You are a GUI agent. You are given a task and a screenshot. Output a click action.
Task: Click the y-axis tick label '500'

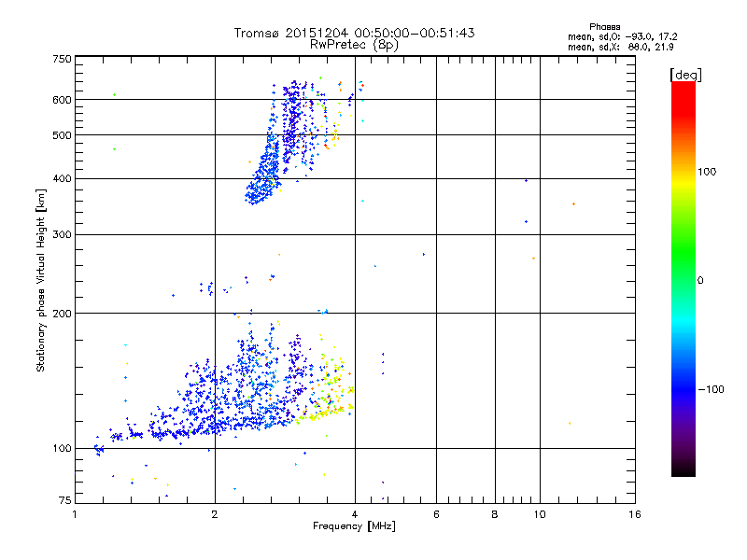(x=62, y=135)
